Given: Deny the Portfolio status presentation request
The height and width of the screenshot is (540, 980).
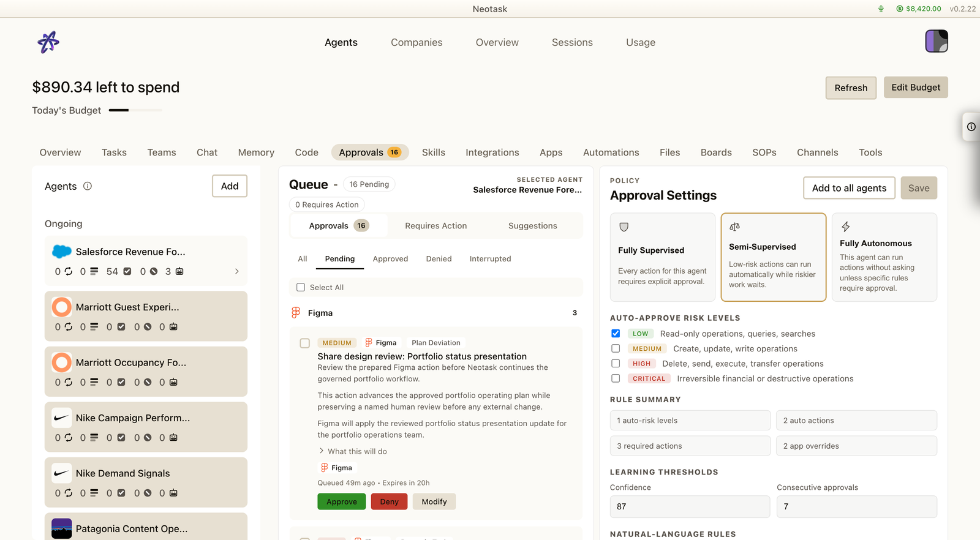Looking at the screenshot, I should click(x=389, y=501).
